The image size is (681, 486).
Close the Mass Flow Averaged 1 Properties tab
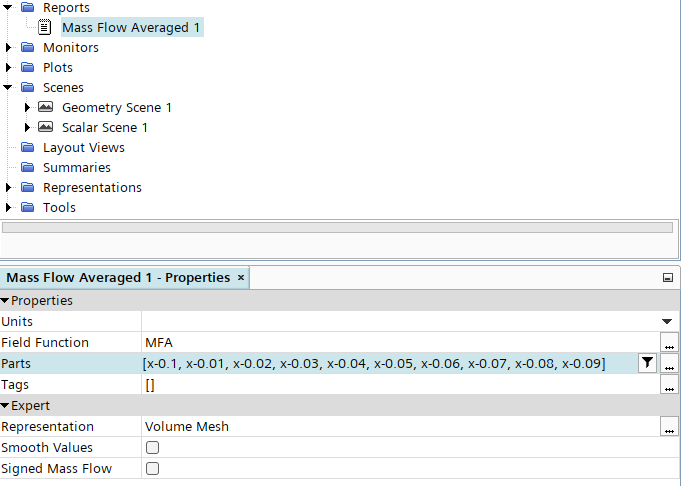tap(241, 277)
